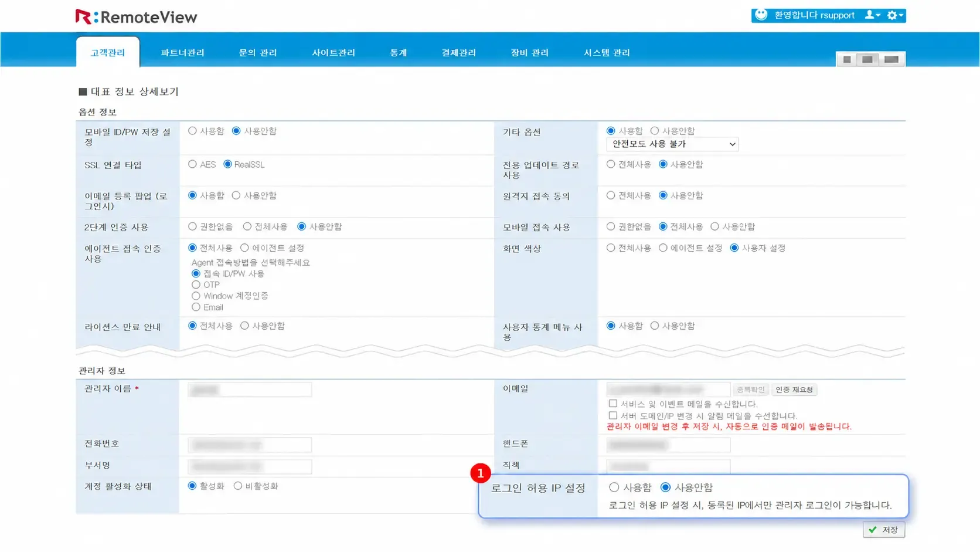
Task: Set 계정 활성화 상태 to 비활성화
Action: tap(238, 486)
